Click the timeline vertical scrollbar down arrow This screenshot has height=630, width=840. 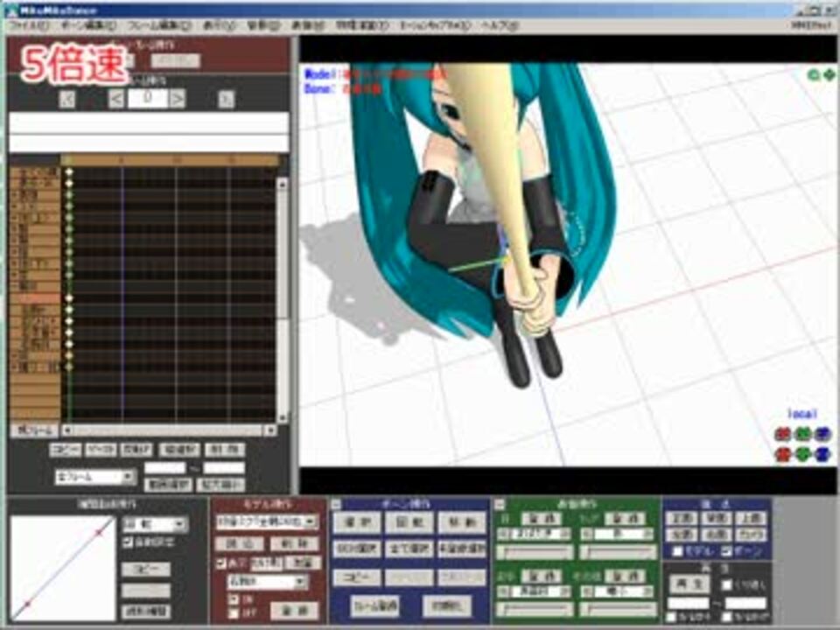[283, 417]
